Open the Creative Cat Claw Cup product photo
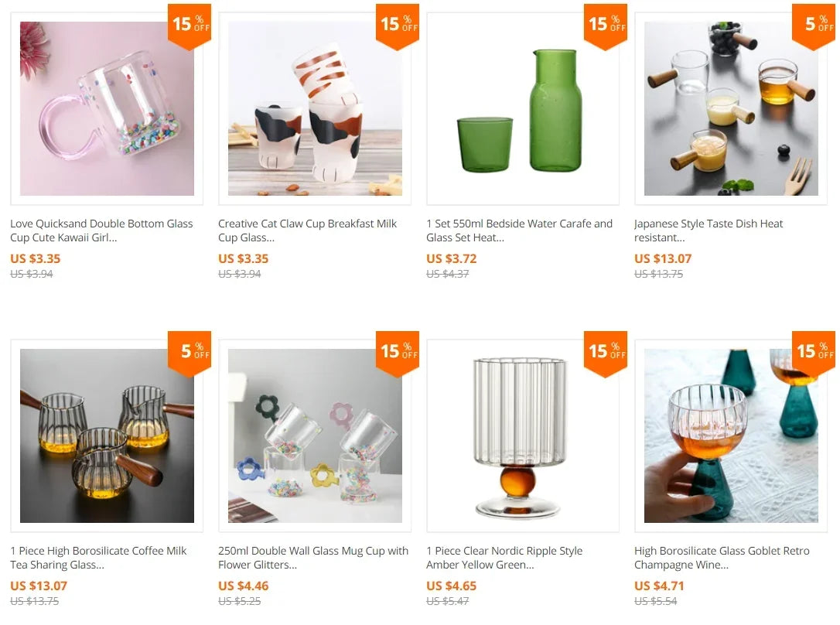Viewport: 840px width, 625px height. [315, 108]
